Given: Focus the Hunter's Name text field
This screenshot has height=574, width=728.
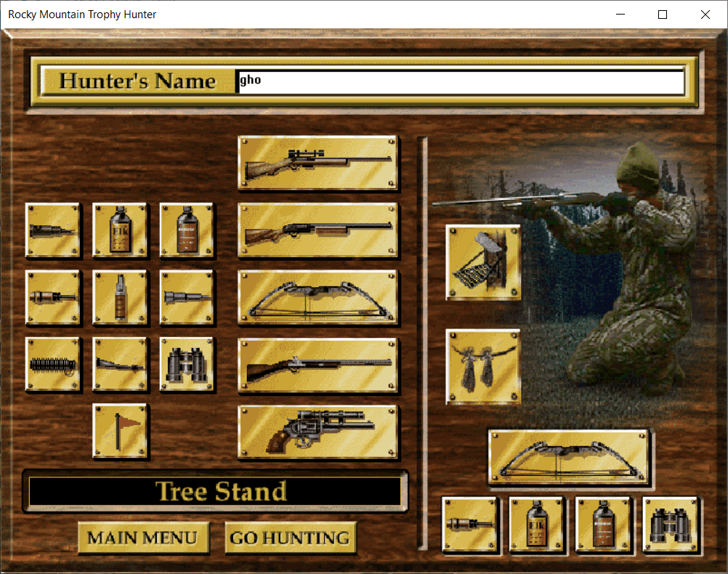Looking at the screenshot, I should 460,81.
